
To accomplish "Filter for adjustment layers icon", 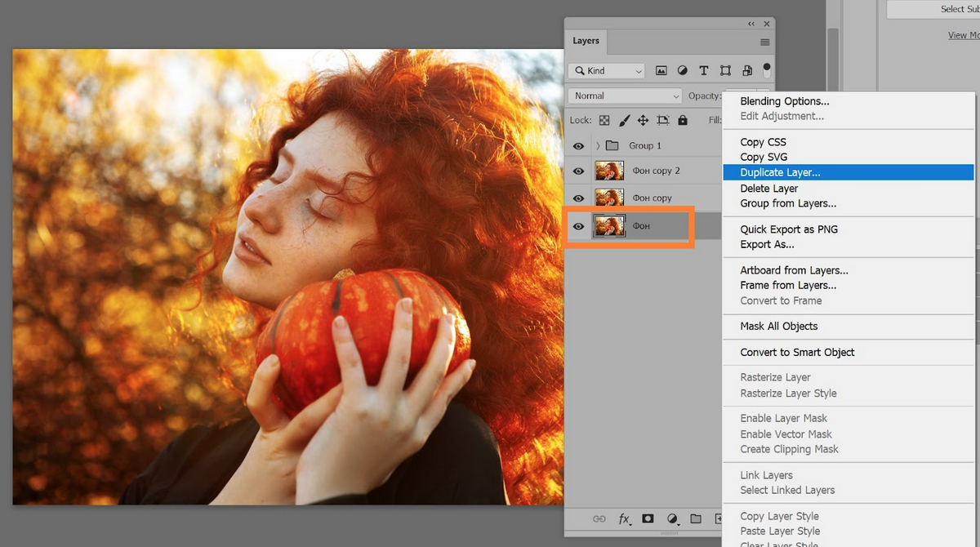I will click(x=683, y=71).
